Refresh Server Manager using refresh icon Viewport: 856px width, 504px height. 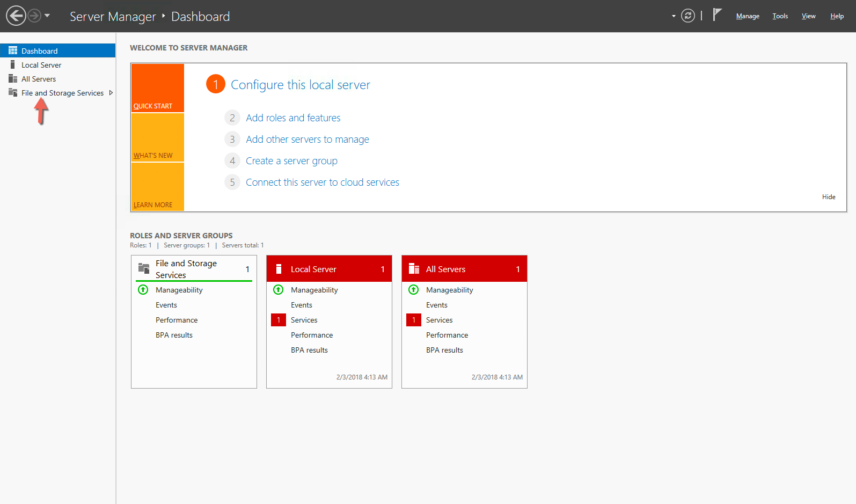687,16
